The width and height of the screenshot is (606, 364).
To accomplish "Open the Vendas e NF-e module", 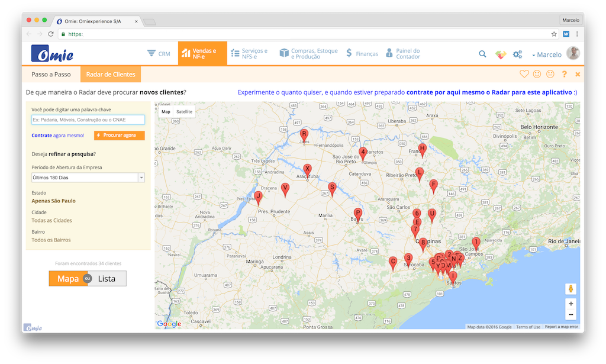I will click(202, 54).
